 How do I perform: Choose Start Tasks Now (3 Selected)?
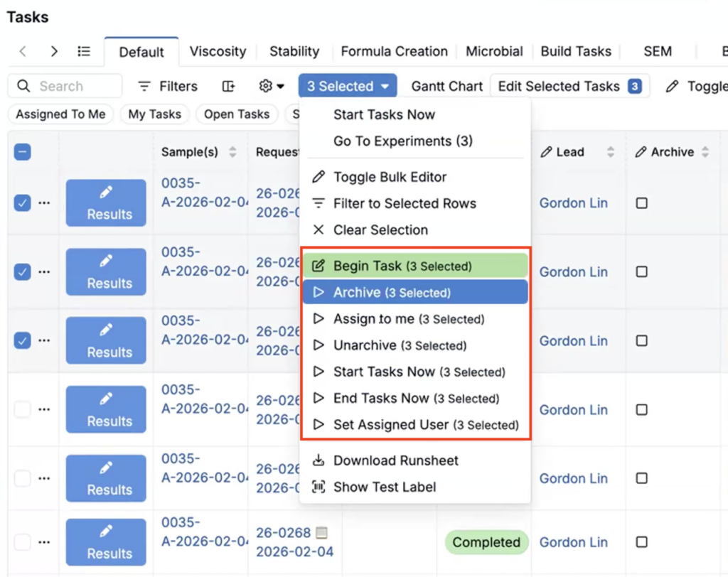pos(415,372)
